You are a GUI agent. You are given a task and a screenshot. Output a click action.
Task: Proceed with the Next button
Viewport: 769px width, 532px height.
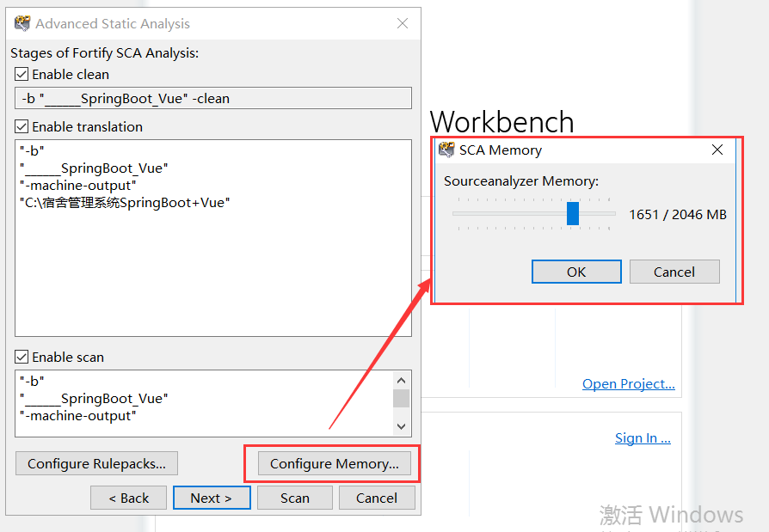(212, 498)
